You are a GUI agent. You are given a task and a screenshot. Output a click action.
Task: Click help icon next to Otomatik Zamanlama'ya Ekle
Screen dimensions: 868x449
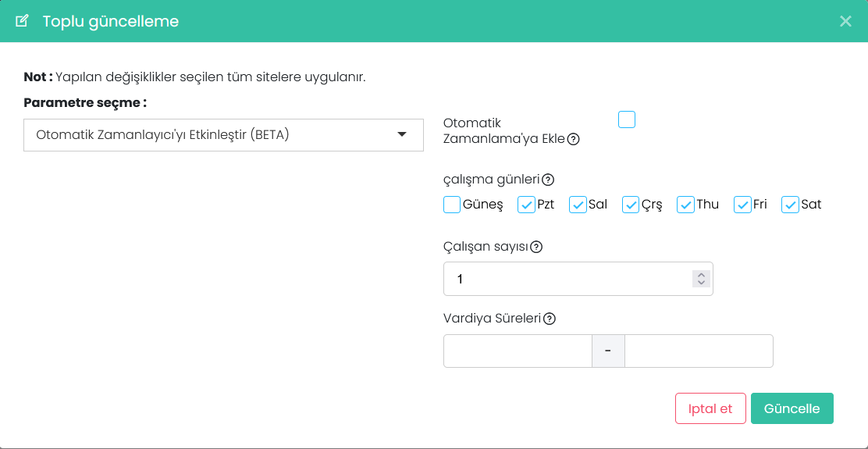tap(574, 140)
